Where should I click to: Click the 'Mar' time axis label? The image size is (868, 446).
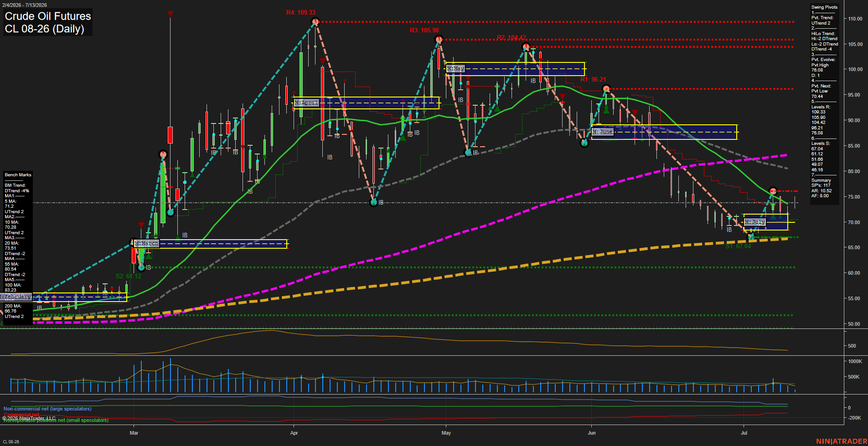click(134, 433)
